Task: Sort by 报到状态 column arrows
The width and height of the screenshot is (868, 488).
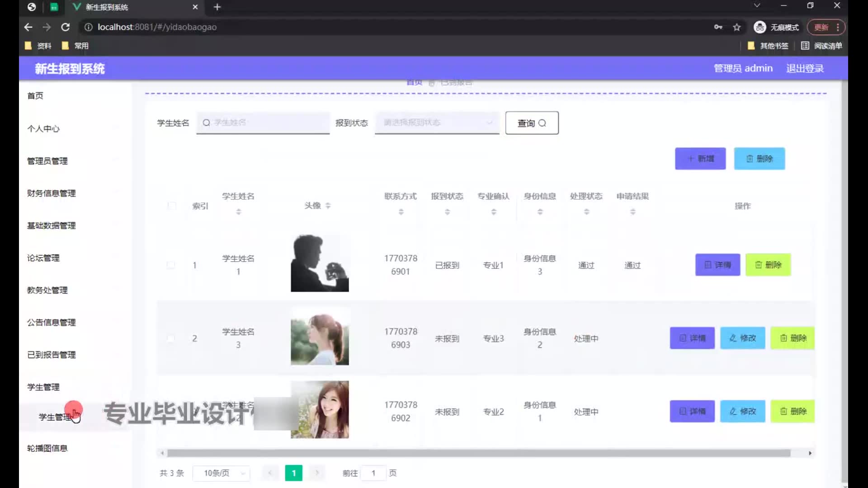Action: [447, 211]
